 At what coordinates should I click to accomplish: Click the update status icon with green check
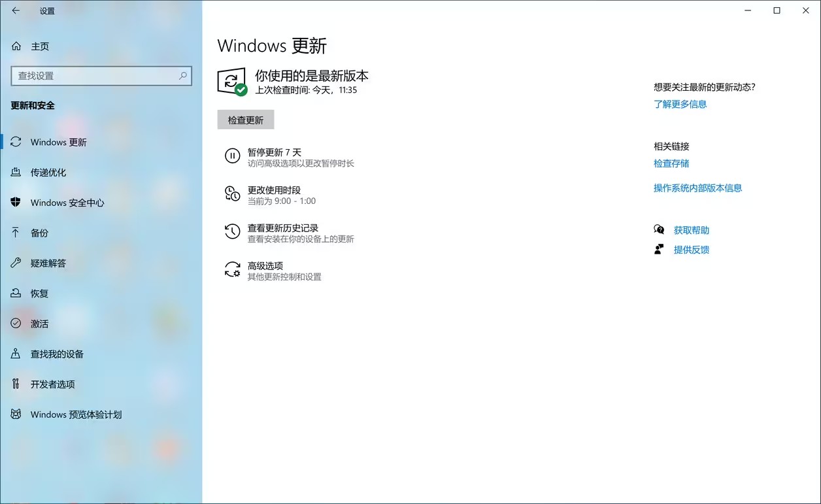click(x=232, y=82)
